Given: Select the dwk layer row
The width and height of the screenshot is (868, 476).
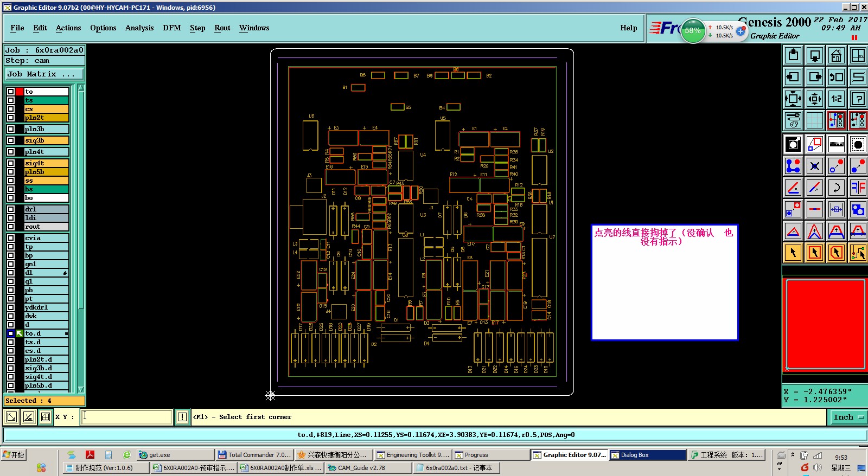Looking at the screenshot, I should 46,316.
